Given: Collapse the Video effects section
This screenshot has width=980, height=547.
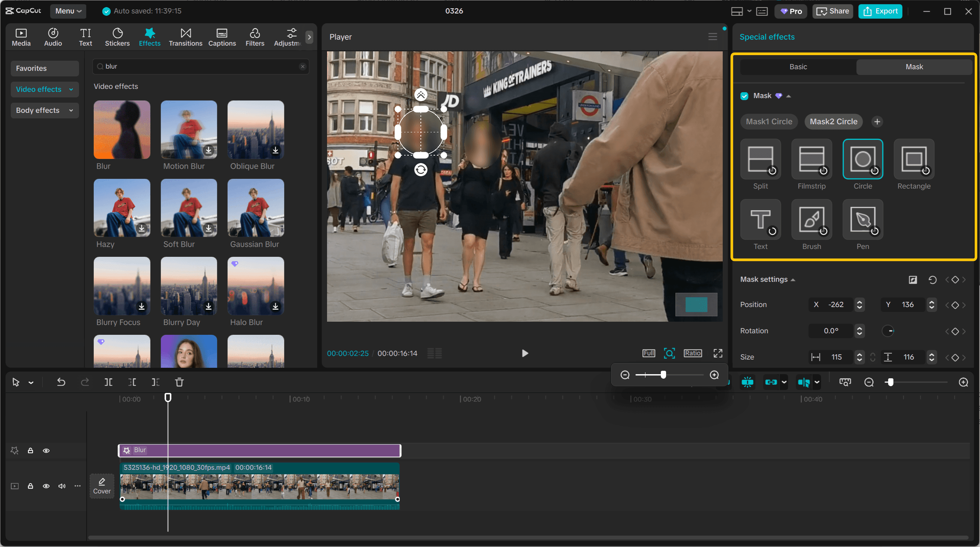Looking at the screenshot, I should tap(71, 89).
